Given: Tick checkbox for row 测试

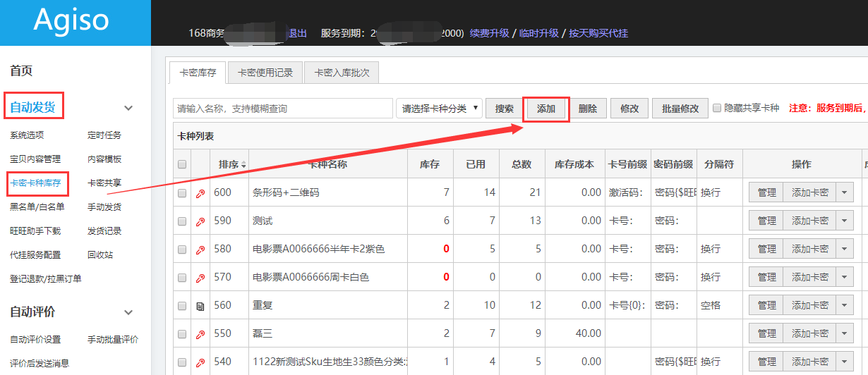Looking at the screenshot, I should [x=182, y=221].
